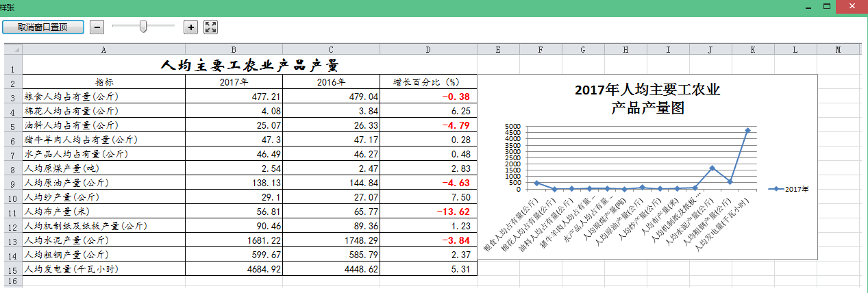Image resolution: width=868 pixels, height=293 pixels.
Task: Click the 2016年 column heading cell
Action: (331, 82)
